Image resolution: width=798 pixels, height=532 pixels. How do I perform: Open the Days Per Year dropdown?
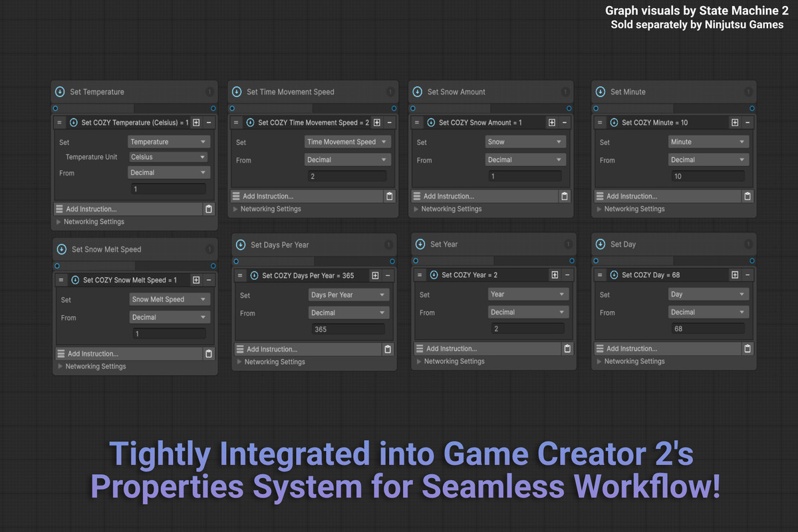(349, 295)
